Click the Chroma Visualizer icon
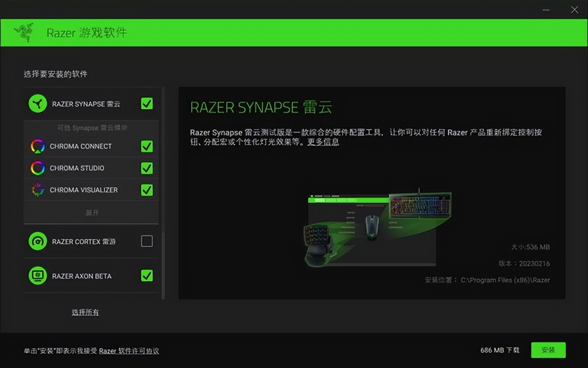588x368 pixels. (38, 190)
